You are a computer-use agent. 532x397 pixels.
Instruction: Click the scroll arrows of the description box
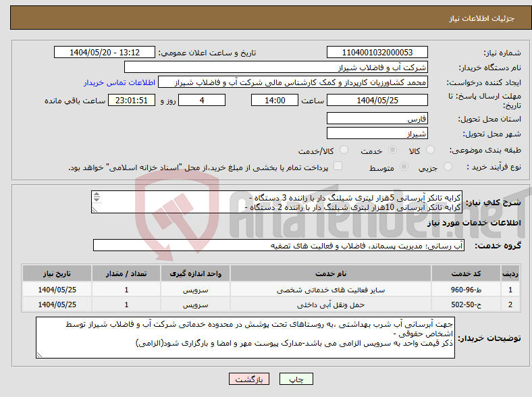pyautogui.click(x=97, y=196)
